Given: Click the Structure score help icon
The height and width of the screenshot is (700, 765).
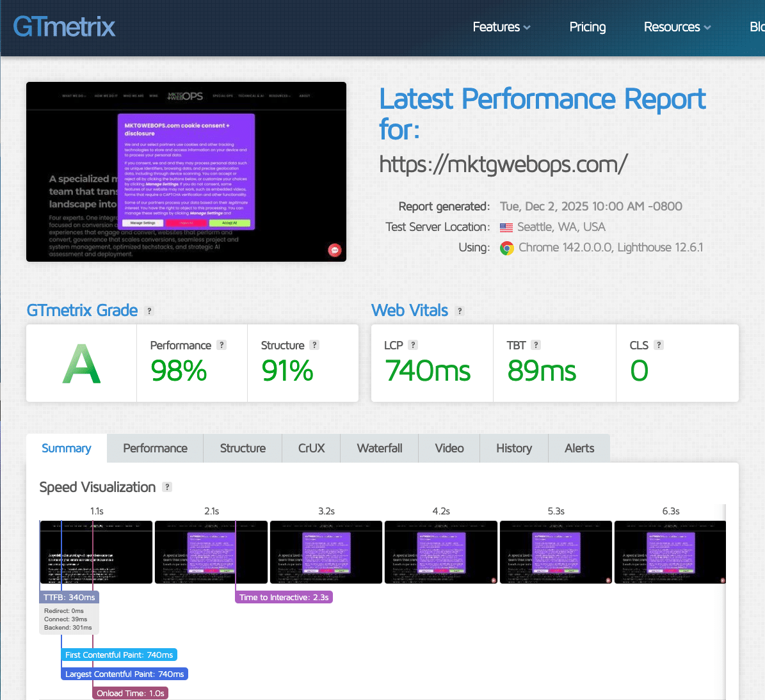Looking at the screenshot, I should click(315, 345).
